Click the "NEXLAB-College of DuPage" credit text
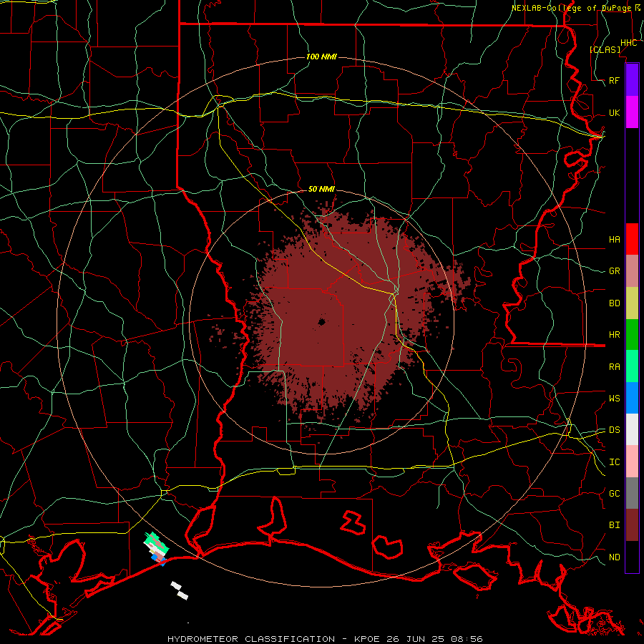644x644 pixels. click(x=571, y=8)
